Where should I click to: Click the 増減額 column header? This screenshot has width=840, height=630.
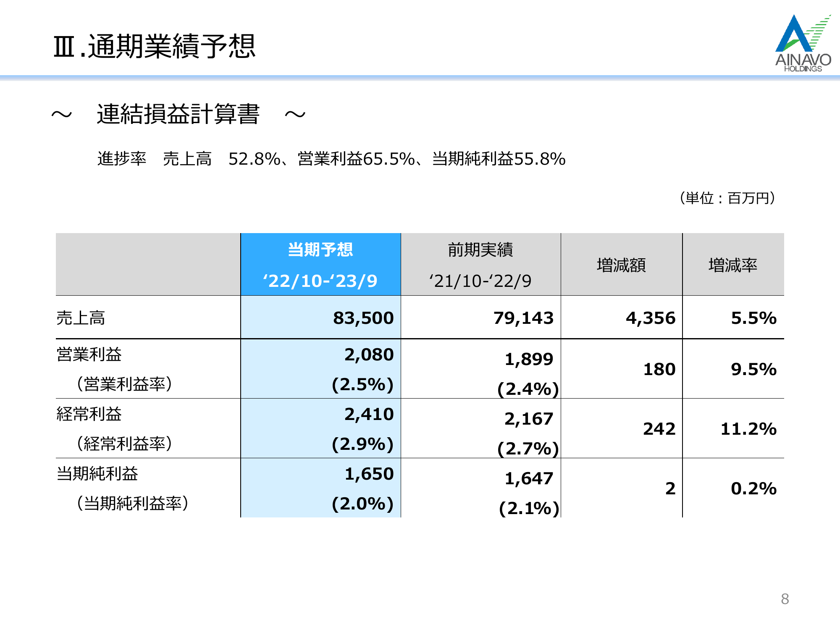621,265
